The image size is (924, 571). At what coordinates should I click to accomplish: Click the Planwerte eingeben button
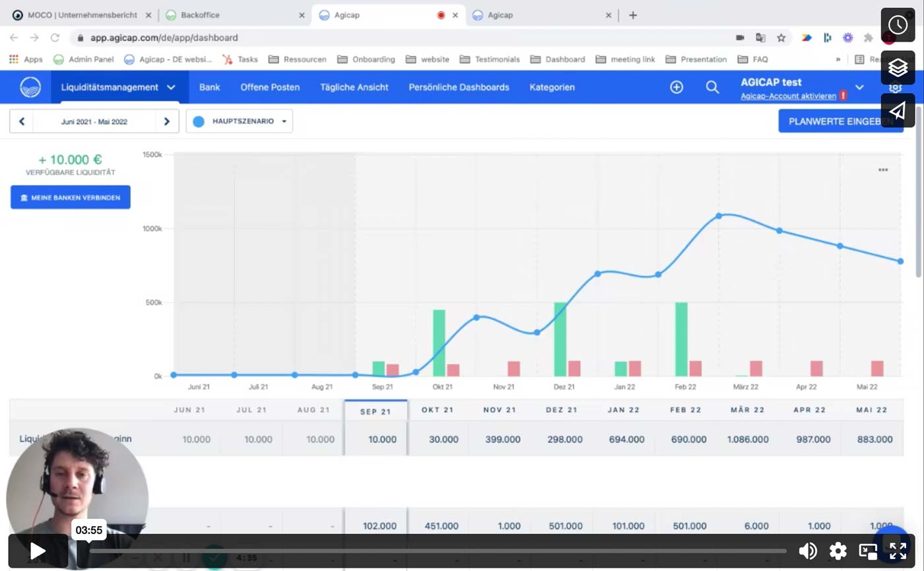coord(841,121)
